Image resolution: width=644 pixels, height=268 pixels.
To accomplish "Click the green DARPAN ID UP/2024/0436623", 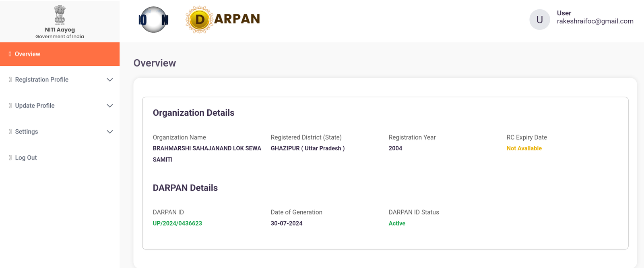I will point(177,223).
